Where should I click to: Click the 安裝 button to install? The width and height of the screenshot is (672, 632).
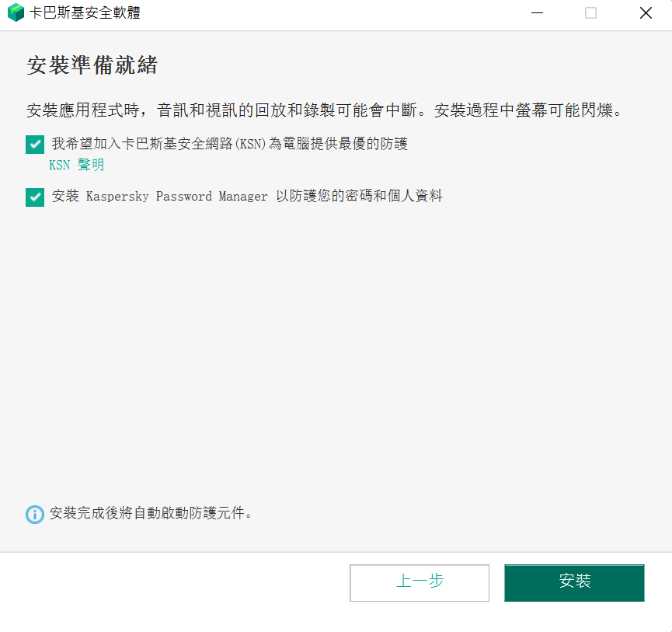(574, 583)
